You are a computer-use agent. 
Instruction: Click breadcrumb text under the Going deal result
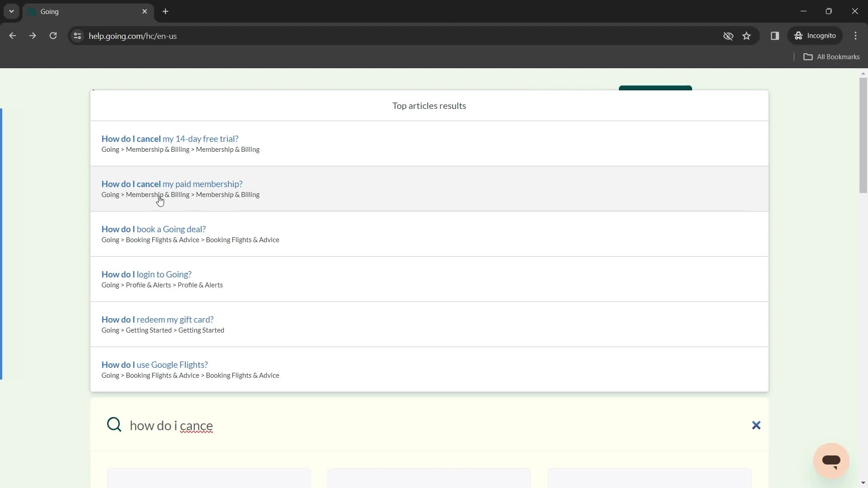point(190,240)
